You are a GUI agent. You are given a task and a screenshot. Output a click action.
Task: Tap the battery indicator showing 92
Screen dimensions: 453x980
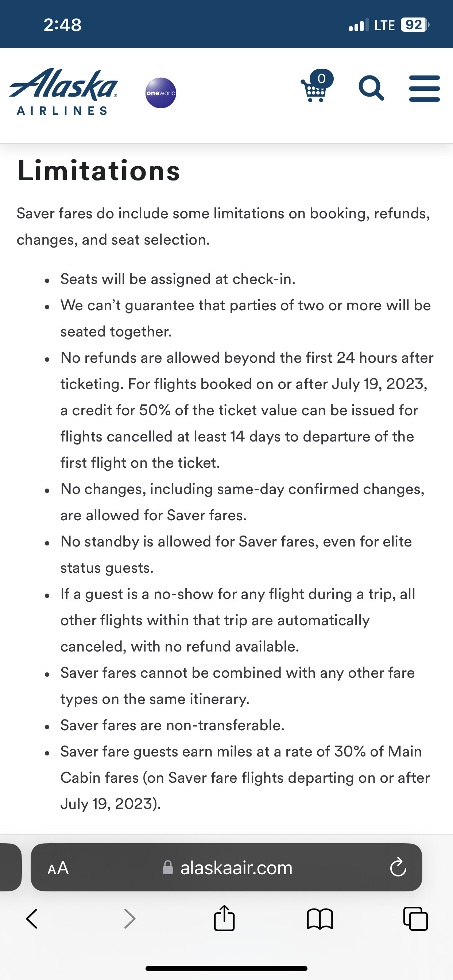click(415, 25)
